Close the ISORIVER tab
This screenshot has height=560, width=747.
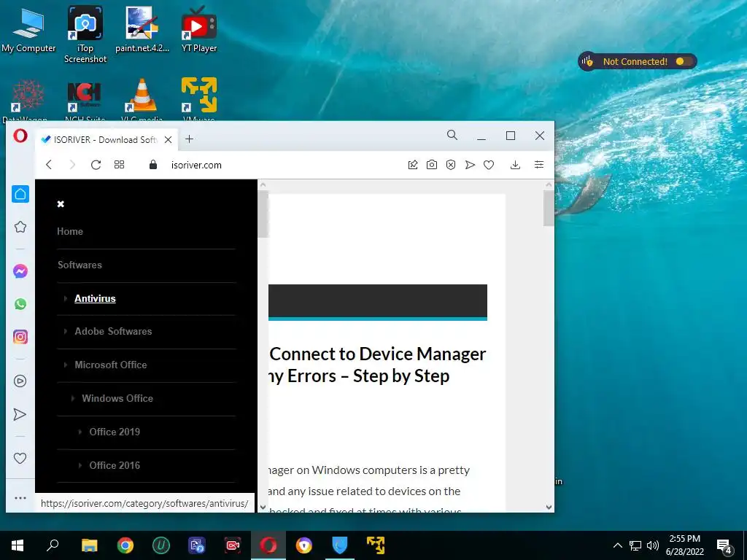(x=169, y=139)
